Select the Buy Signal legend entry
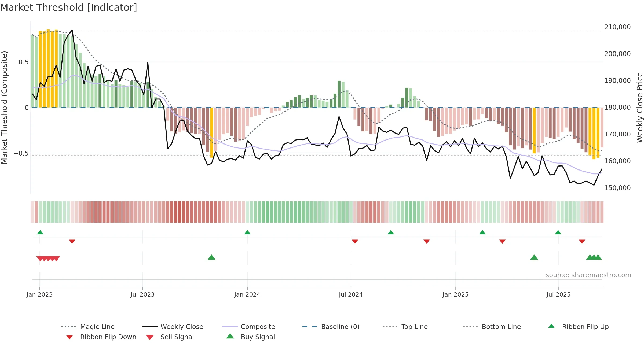The width and height of the screenshot is (644, 362). point(251,337)
